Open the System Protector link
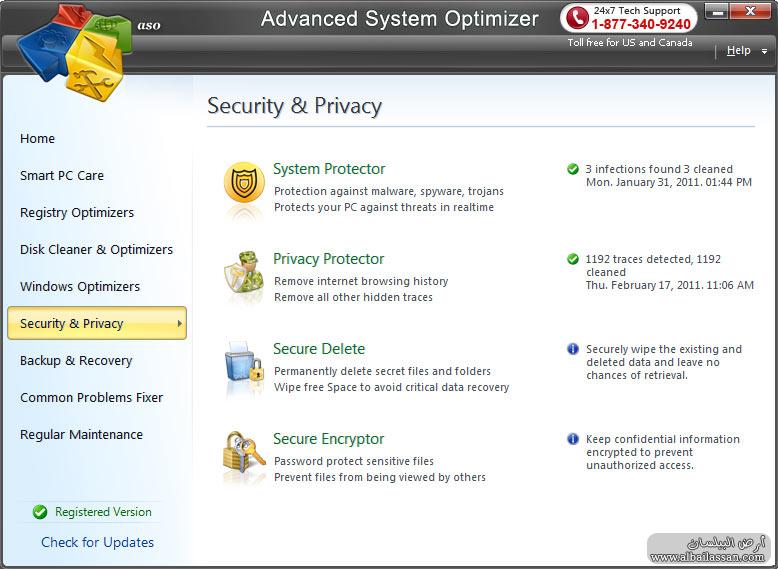Viewport: 778px width, 569px height. point(329,169)
